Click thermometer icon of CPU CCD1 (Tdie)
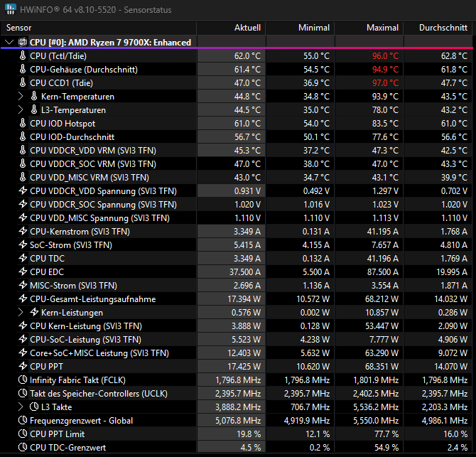This screenshot has height=457, width=476. (x=23, y=82)
